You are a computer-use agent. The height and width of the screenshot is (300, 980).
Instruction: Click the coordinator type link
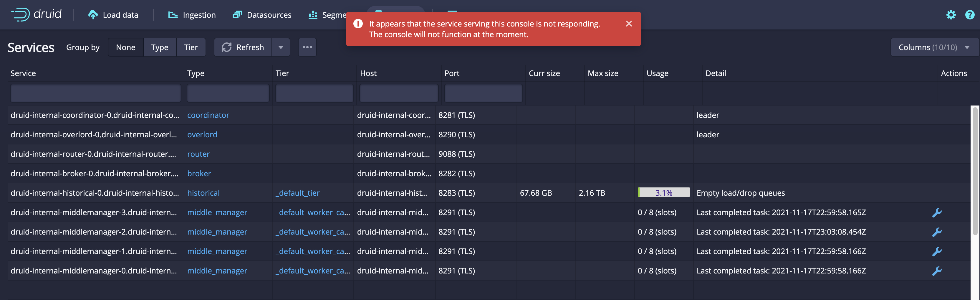208,115
